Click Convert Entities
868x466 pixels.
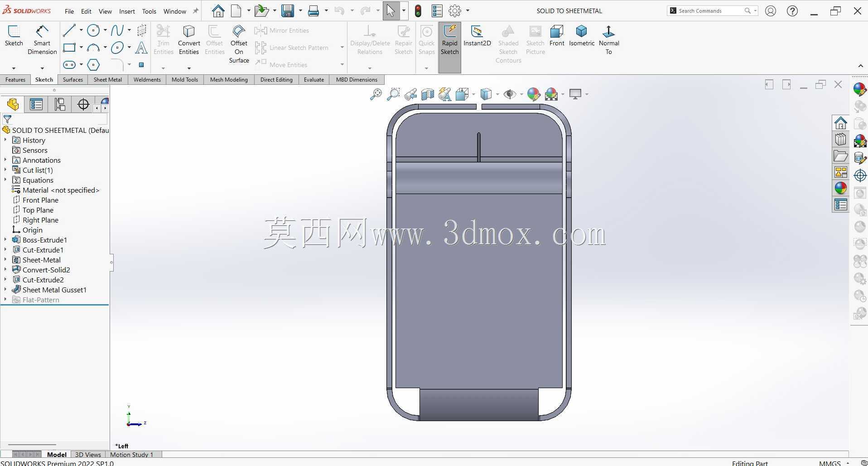click(189, 40)
